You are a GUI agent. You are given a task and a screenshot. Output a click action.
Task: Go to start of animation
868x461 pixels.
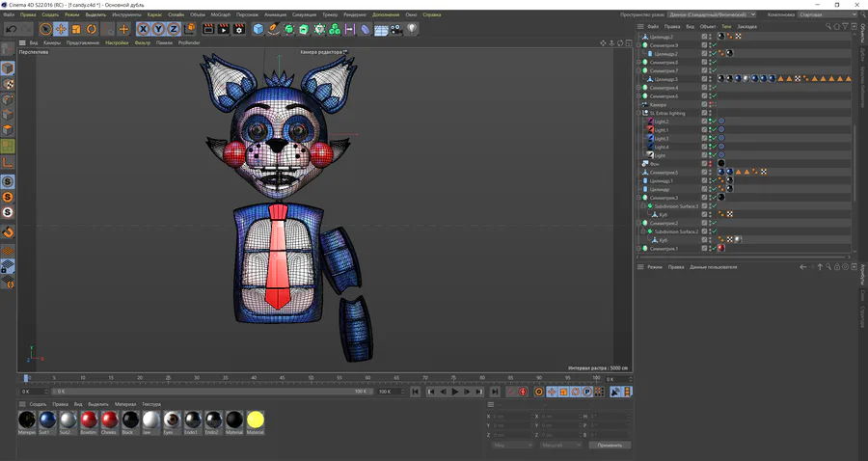tap(415, 392)
